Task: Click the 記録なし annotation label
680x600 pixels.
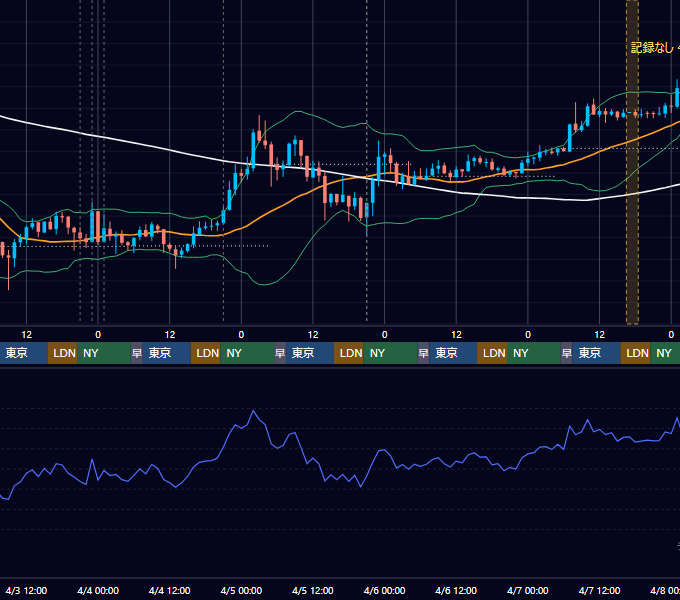Action: [x=653, y=48]
